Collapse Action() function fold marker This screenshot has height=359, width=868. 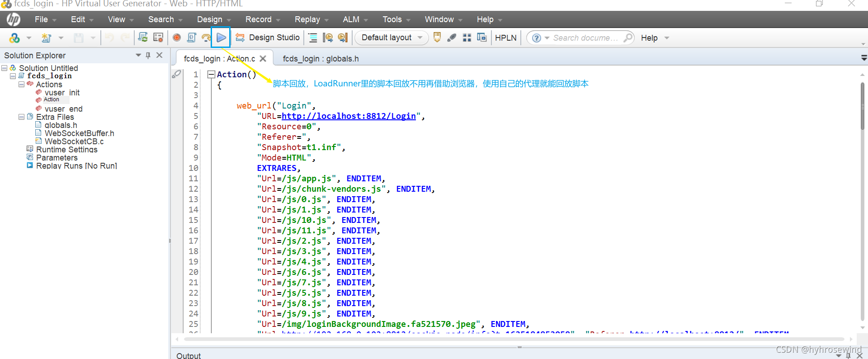[x=211, y=75]
